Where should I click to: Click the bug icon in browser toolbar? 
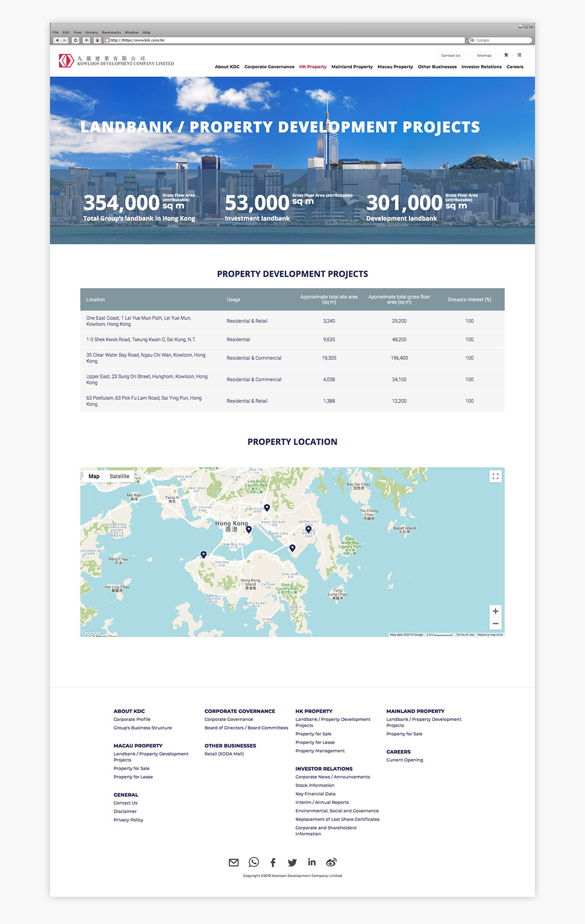[97, 40]
